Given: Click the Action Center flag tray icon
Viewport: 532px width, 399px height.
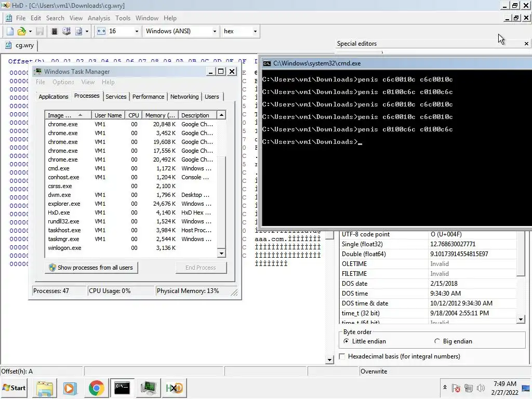Looking at the screenshot, I should point(456,388).
